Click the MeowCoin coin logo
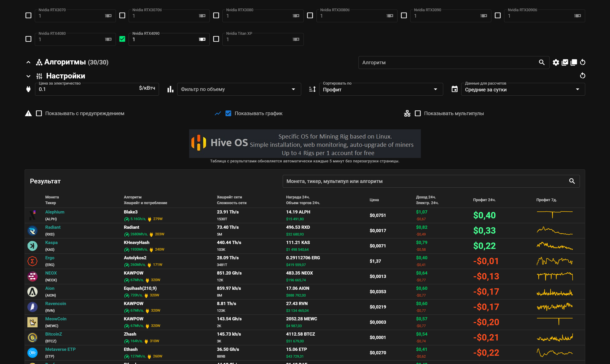 [32, 322]
